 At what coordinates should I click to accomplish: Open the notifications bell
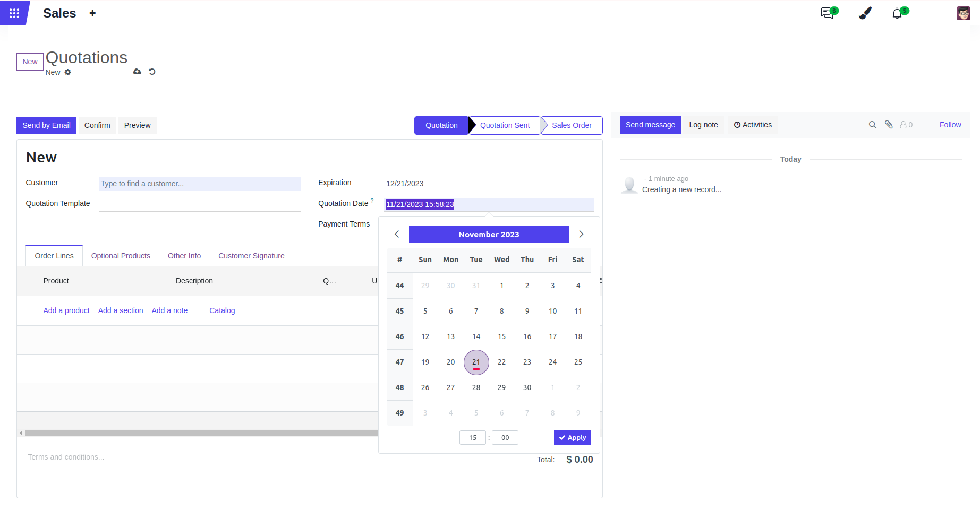[x=897, y=14]
